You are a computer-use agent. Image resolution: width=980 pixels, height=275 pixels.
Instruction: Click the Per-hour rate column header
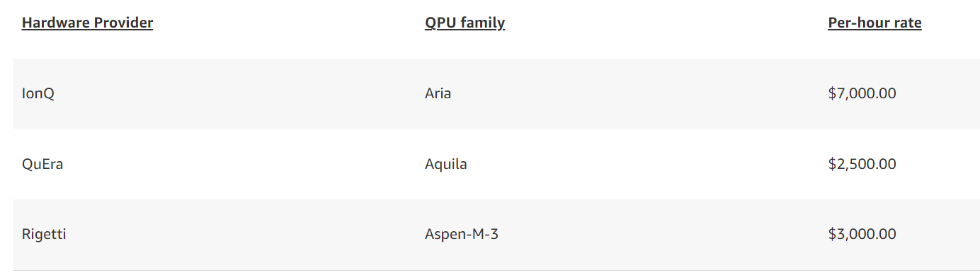[x=874, y=23]
